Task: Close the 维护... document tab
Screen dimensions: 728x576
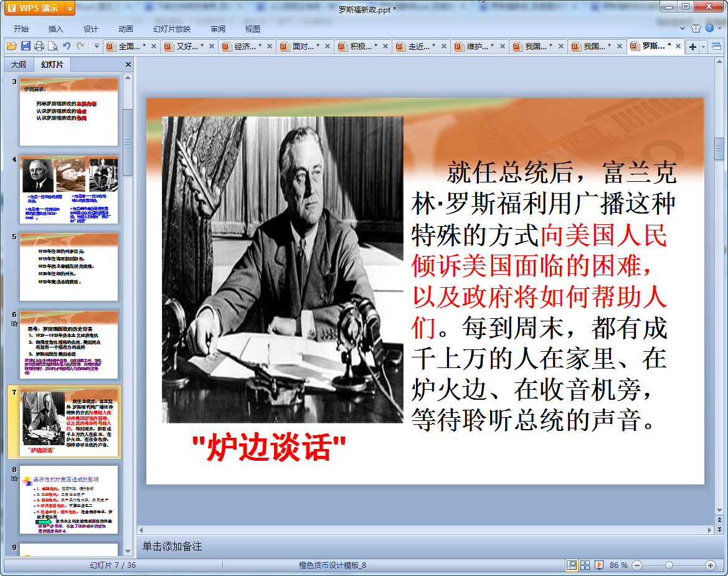Action: click(503, 46)
